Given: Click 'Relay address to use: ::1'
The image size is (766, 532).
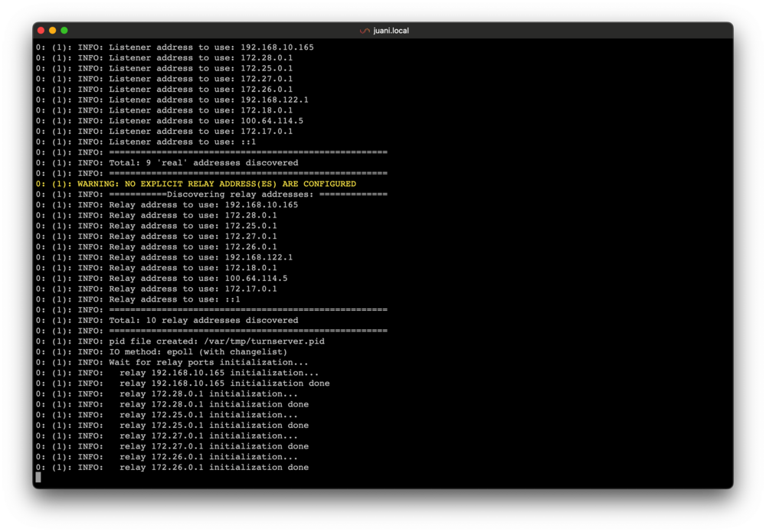Looking at the screenshot, I should pyautogui.click(x=175, y=299).
